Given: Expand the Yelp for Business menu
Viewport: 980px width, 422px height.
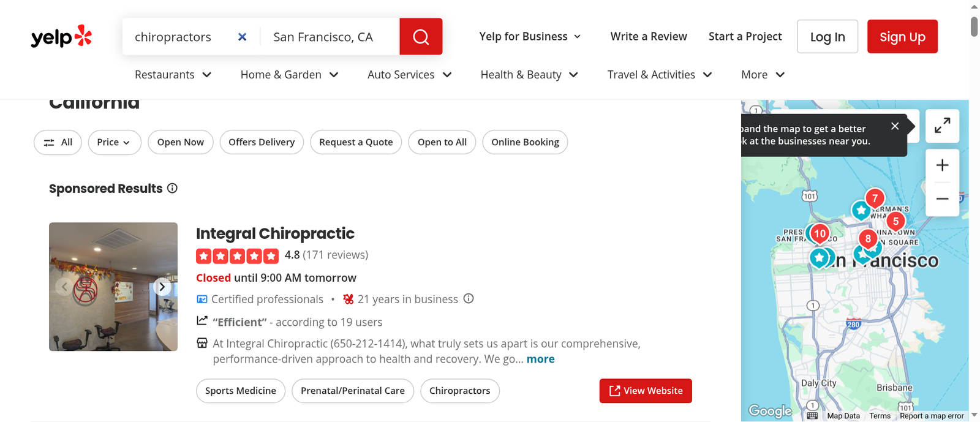Looking at the screenshot, I should click(530, 37).
